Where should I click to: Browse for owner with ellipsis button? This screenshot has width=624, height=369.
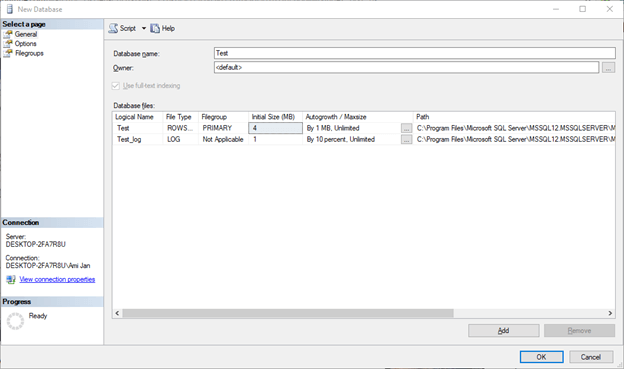click(608, 68)
